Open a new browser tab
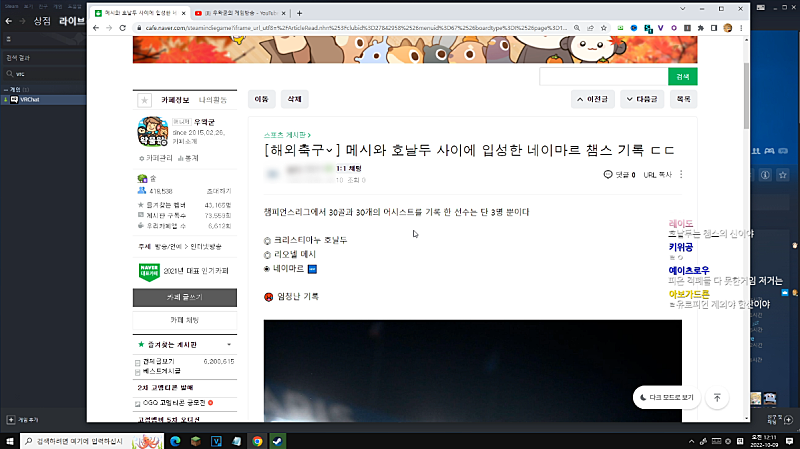 (299, 13)
